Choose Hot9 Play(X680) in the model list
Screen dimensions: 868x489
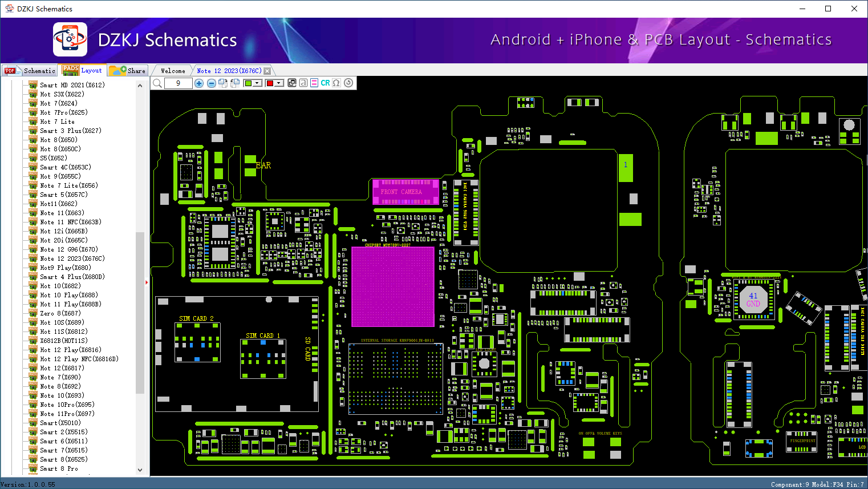coord(66,268)
